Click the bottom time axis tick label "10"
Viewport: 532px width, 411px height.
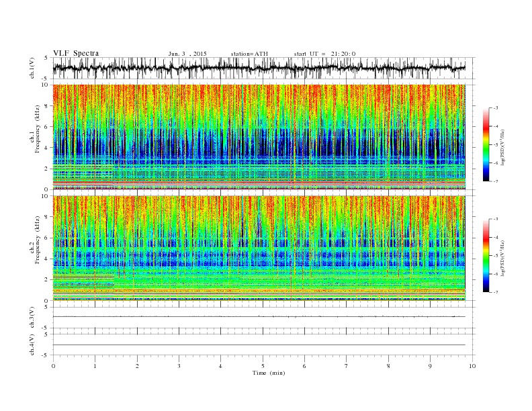coord(472,366)
